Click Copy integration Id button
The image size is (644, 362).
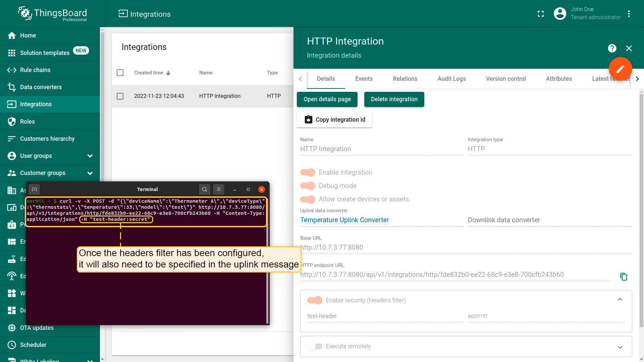click(x=334, y=120)
